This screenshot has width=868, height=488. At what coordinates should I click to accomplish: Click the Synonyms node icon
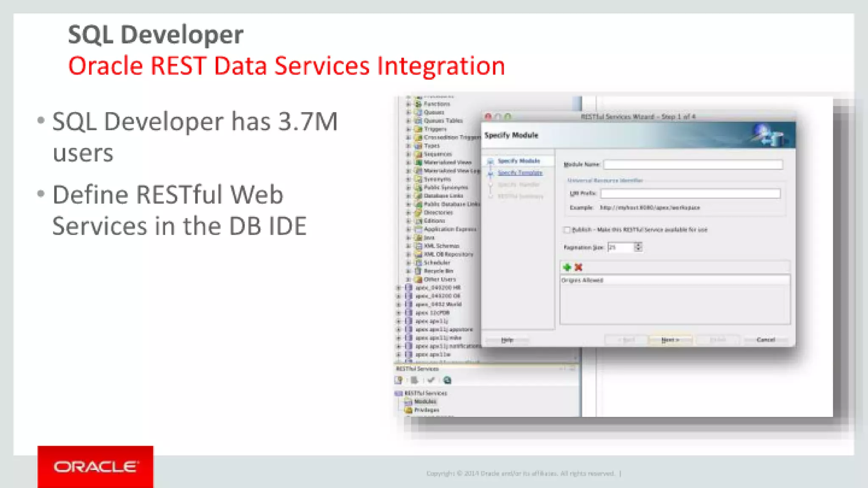pyautogui.click(x=418, y=179)
